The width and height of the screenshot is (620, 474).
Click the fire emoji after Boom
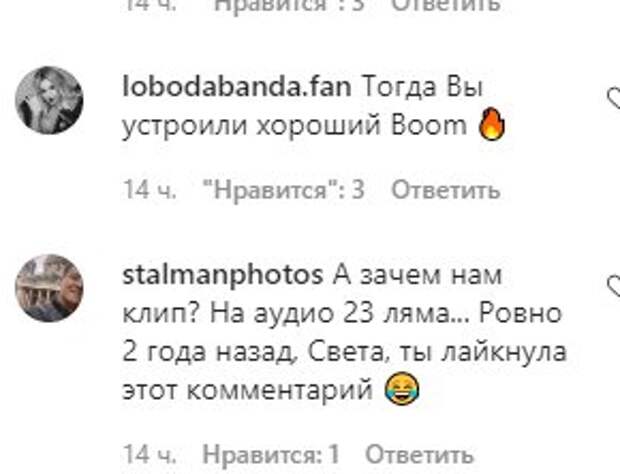(x=491, y=124)
